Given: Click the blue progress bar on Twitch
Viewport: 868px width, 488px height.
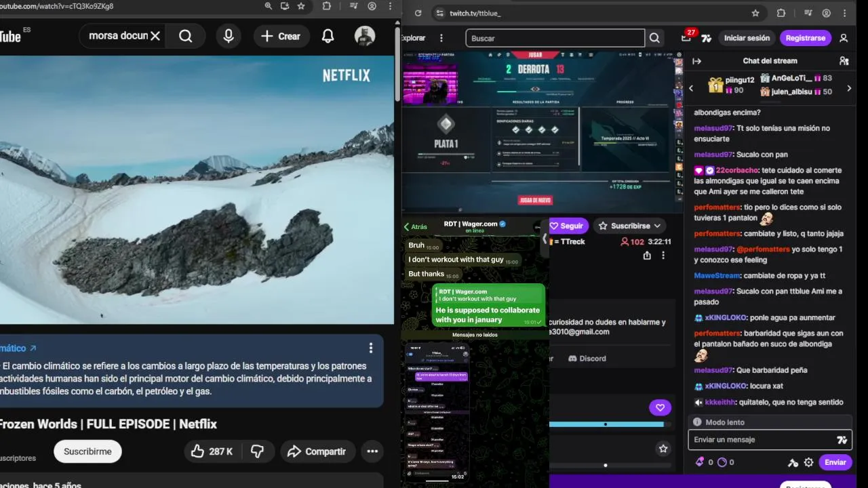Looking at the screenshot, I should point(606,424).
